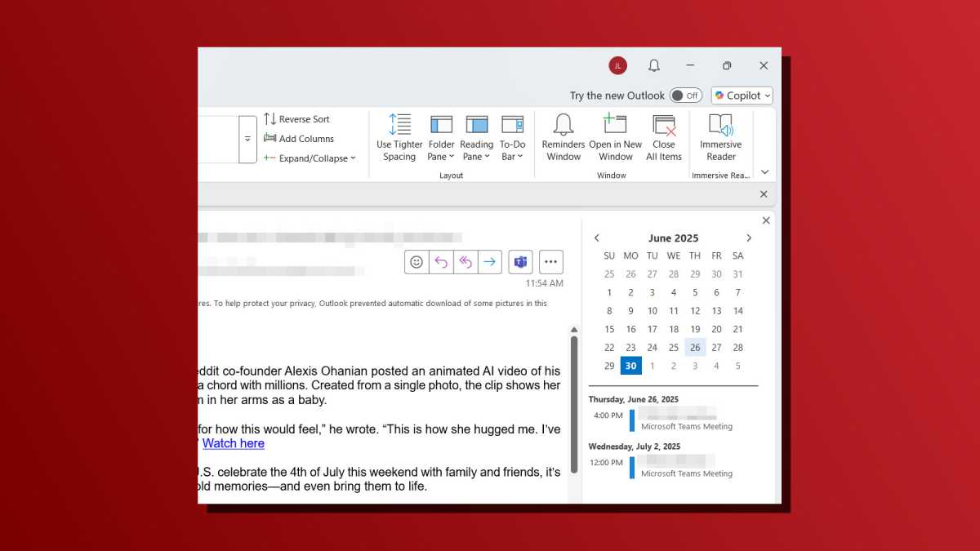Open the Reading Pane options

coord(476,138)
